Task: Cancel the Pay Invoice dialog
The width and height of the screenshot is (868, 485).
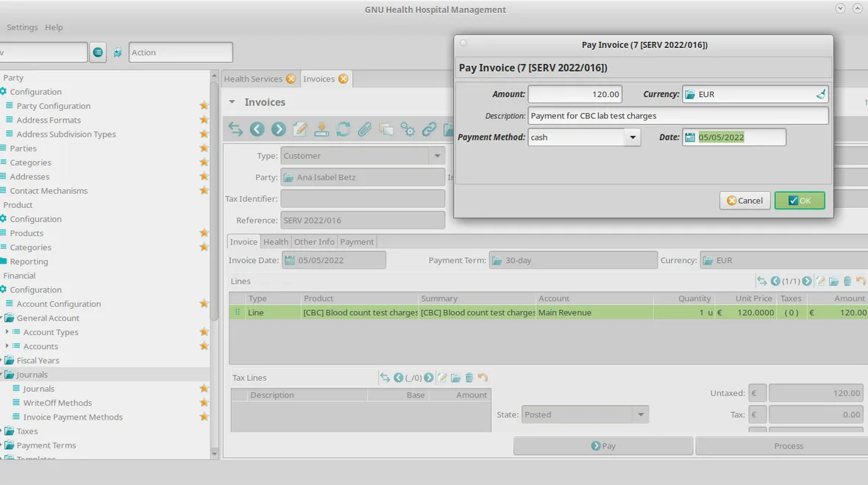Action: coord(744,200)
